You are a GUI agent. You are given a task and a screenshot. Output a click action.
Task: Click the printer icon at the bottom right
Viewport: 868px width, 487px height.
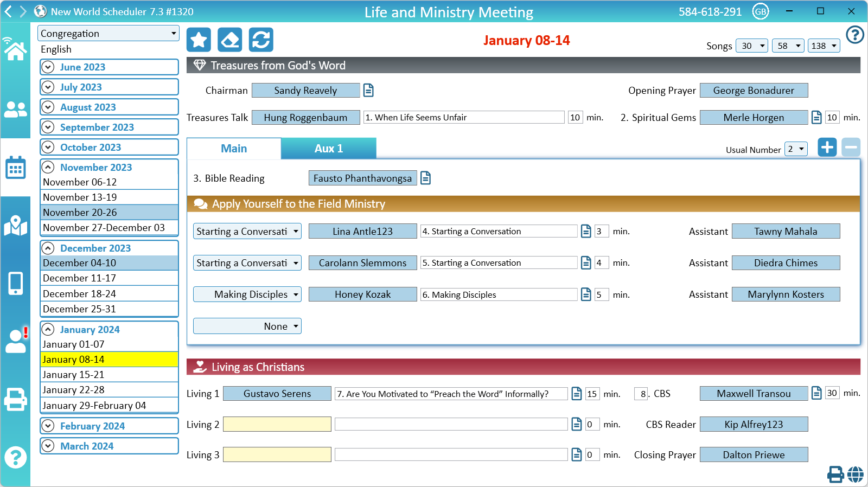tap(835, 475)
